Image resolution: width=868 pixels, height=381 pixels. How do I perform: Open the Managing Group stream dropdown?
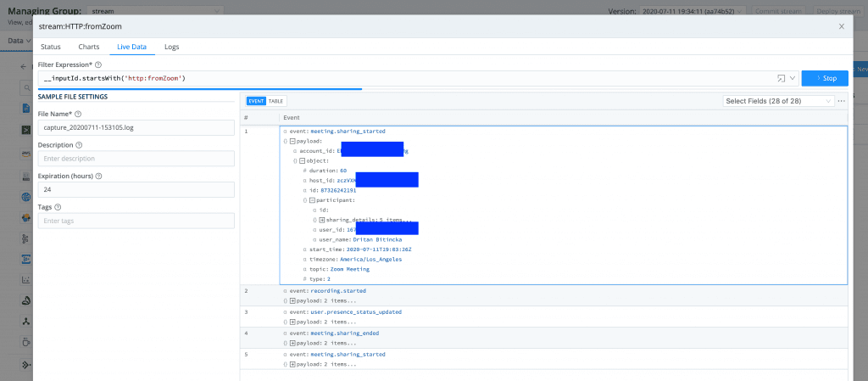pyautogui.click(x=155, y=10)
